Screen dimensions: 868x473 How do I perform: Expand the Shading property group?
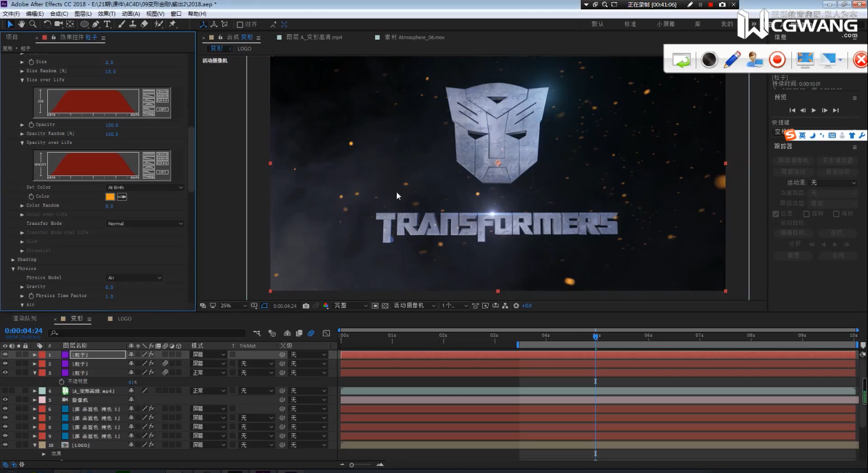(13, 260)
